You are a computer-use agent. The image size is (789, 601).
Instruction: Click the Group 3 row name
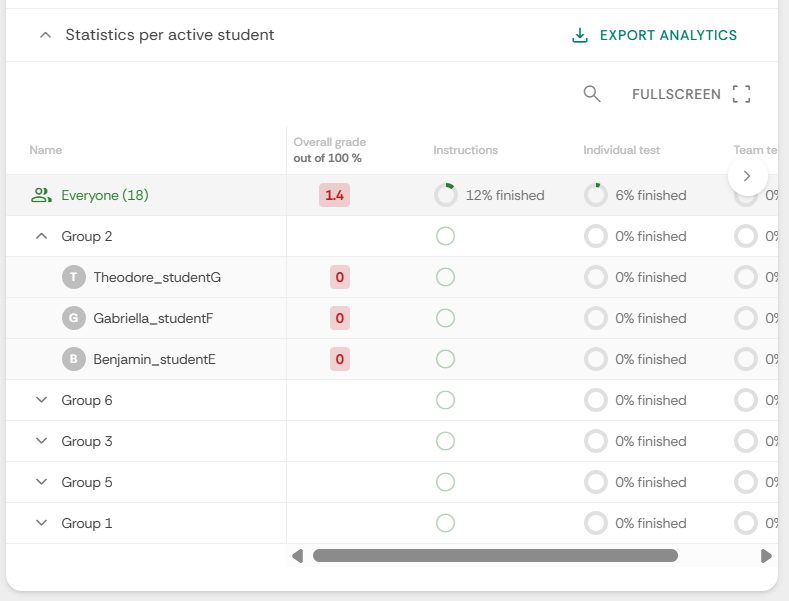click(87, 441)
